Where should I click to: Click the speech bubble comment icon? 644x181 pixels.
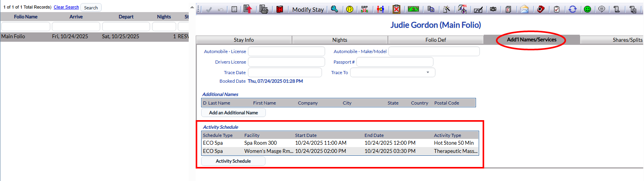pyautogui.click(x=602, y=9)
